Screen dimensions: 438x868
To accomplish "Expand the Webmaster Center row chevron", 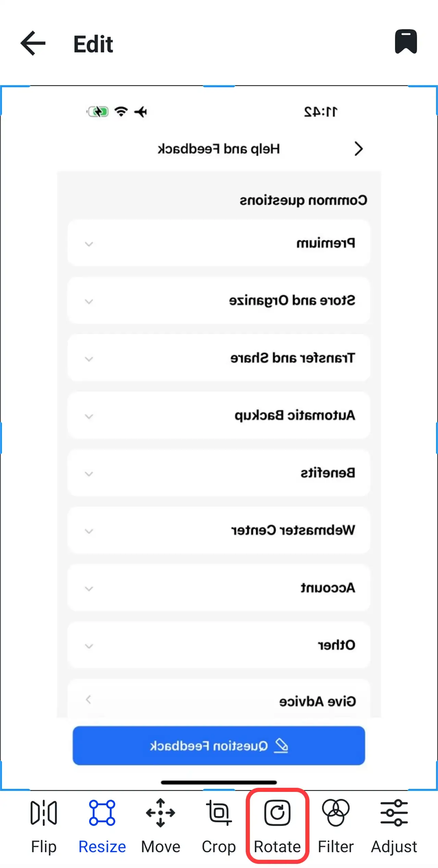I will pyautogui.click(x=89, y=531).
